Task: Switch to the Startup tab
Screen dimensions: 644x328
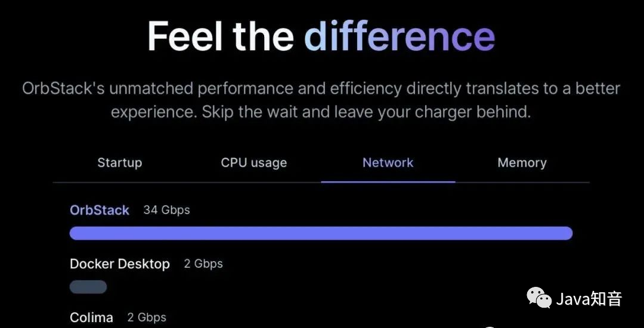Action: (119, 163)
